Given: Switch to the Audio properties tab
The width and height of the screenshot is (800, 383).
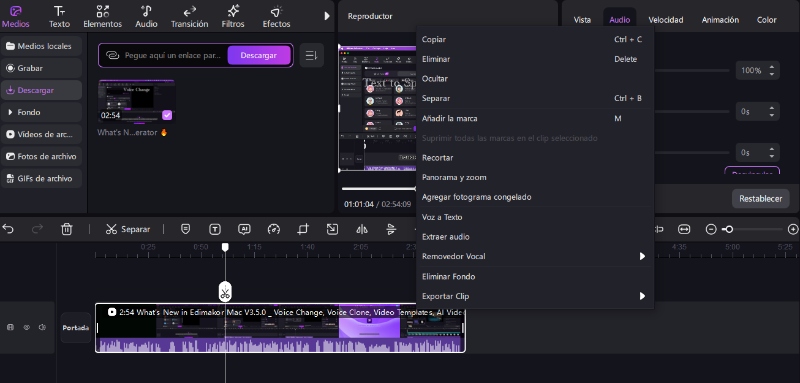Looking at the screenshot, I should click(619, 20).
